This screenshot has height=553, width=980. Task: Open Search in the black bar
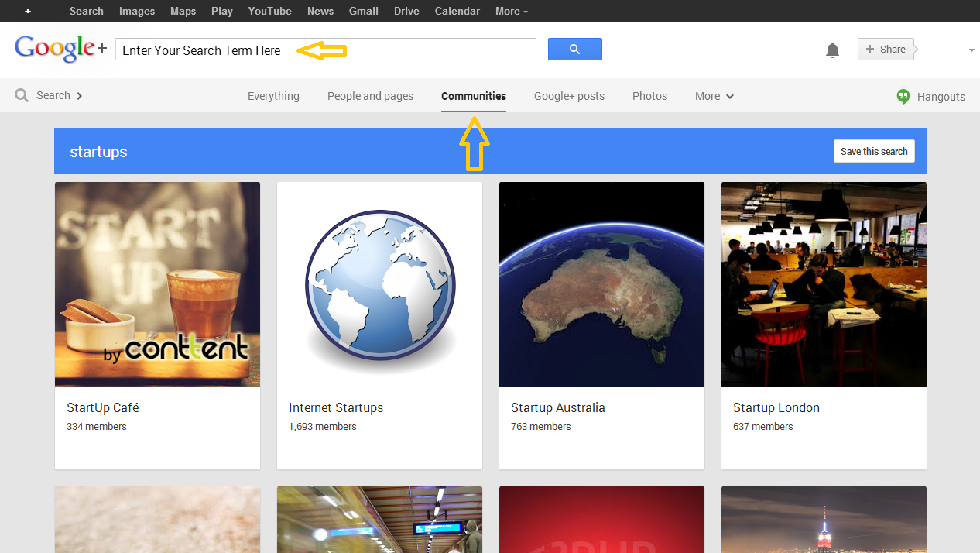tap(87, 11)
